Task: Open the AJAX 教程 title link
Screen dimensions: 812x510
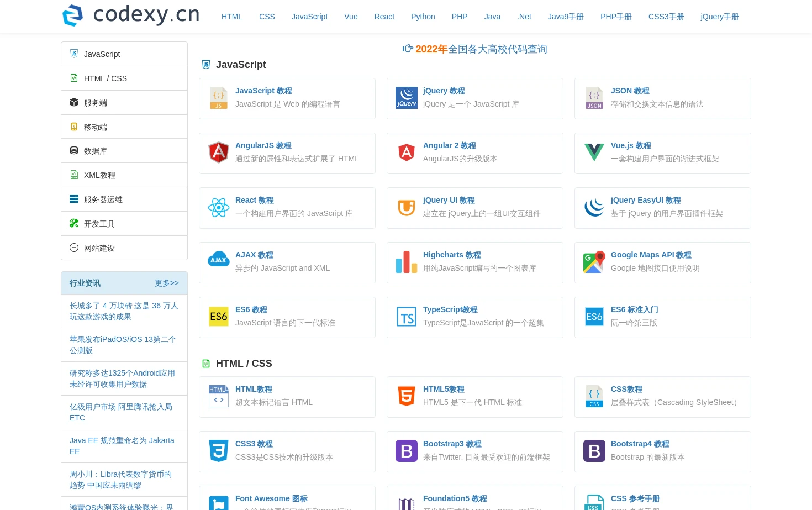Action: (254, 255)
